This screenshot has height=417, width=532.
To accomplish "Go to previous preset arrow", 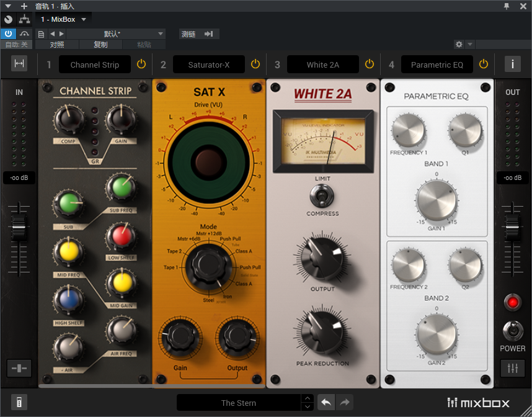I will tap(52, 34).
